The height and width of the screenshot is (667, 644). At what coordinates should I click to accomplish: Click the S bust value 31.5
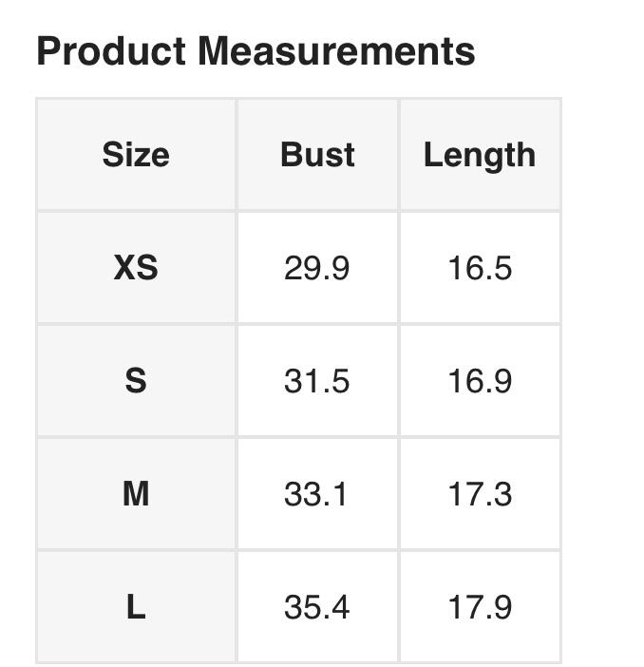coord(317,381)
